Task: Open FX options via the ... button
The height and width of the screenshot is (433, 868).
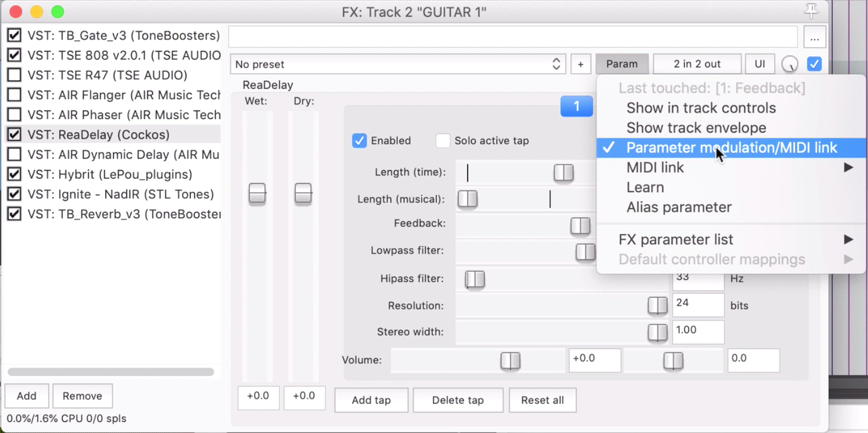Action: (x=814, y=37)
